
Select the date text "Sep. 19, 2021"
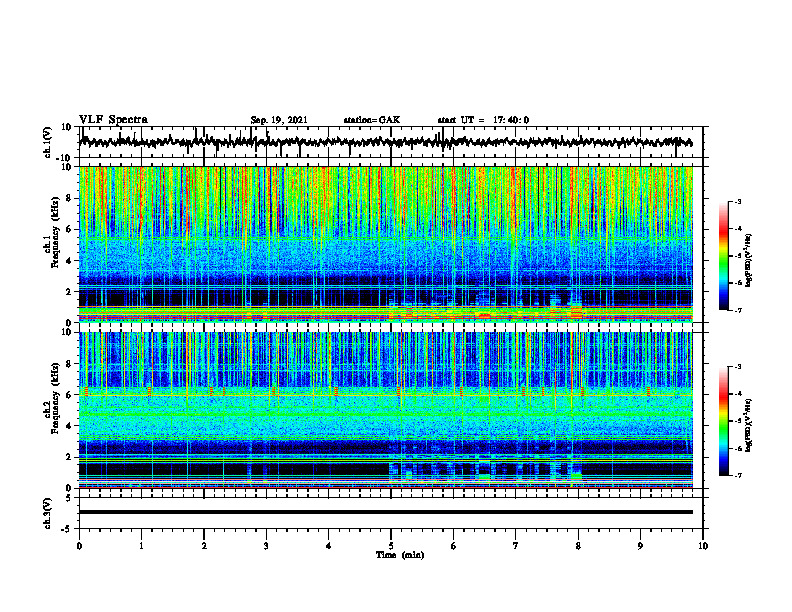pos(279,120)
